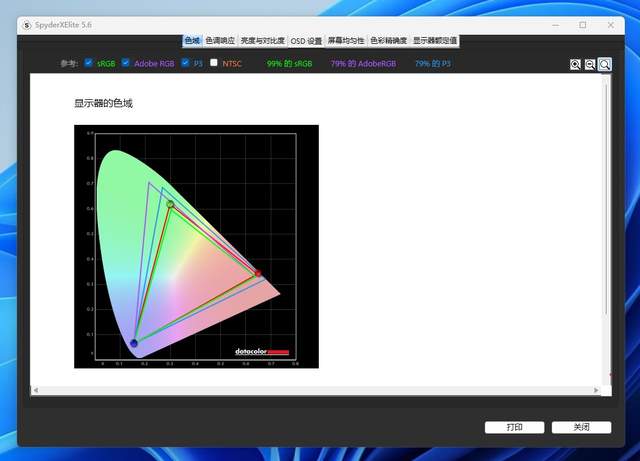The image size is (640, 461).
Task: Open the 屏幕均匀性 tab
Action: [346, 41]
